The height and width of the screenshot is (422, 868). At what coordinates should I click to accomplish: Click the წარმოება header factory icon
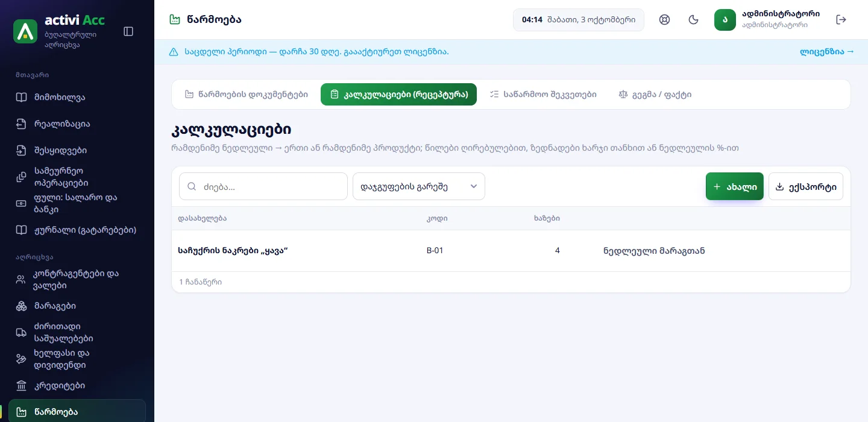tap(175, 20)
